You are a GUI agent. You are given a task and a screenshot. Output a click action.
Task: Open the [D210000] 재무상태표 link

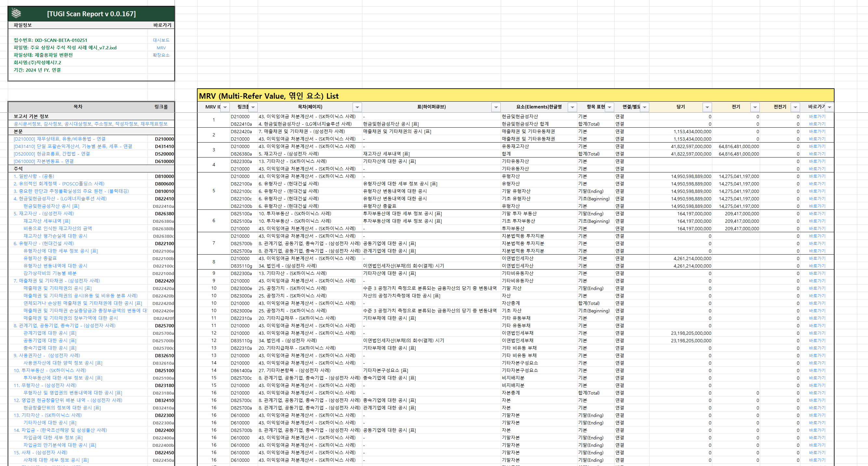click(x=59, y=139)
